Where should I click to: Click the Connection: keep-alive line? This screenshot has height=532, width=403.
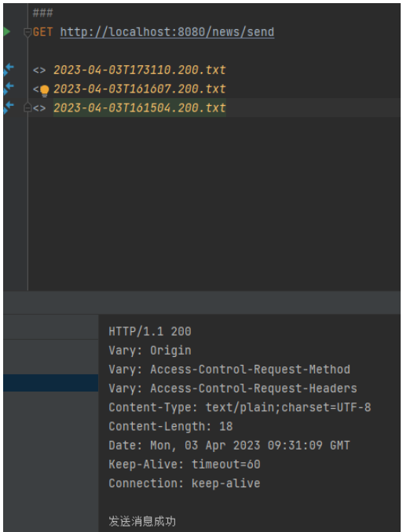(185, 483)
